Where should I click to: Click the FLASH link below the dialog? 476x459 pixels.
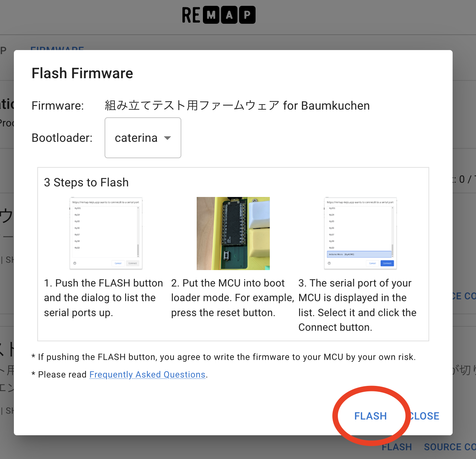point(396,447)
